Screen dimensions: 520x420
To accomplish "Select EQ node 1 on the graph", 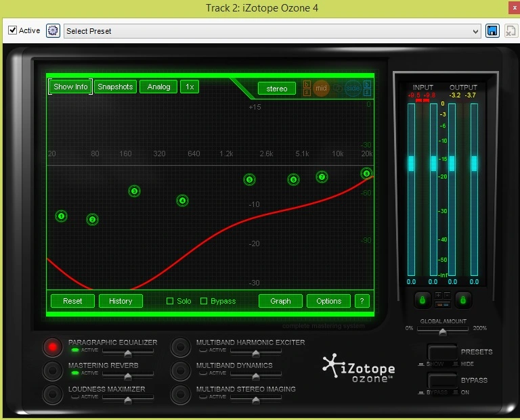I will click(x=61, y=216).
